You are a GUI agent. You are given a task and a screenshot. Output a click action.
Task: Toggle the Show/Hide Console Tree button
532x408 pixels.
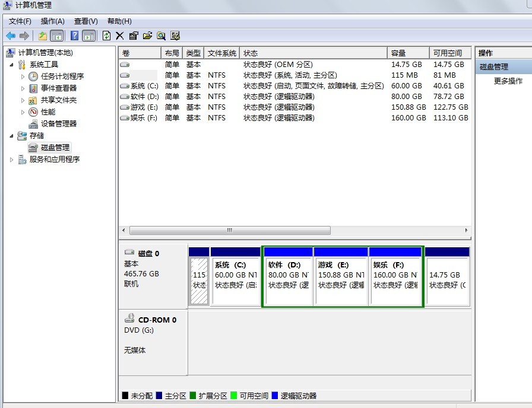click(x=56, y=36)
